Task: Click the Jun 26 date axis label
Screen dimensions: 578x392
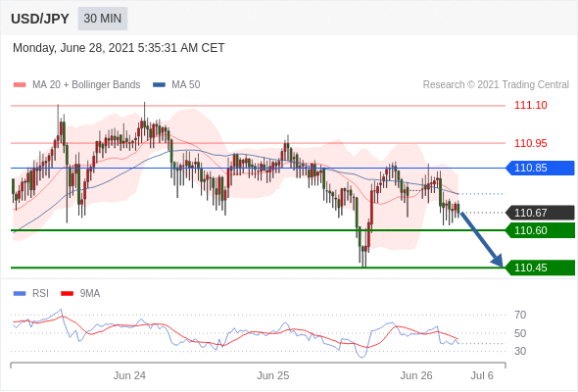Action: [x=416, y=375]
